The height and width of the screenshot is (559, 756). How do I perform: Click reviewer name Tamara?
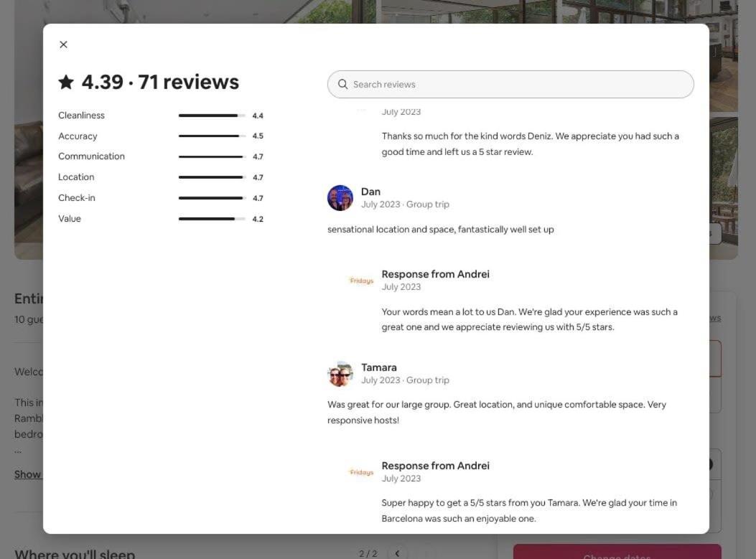(379, 367)
